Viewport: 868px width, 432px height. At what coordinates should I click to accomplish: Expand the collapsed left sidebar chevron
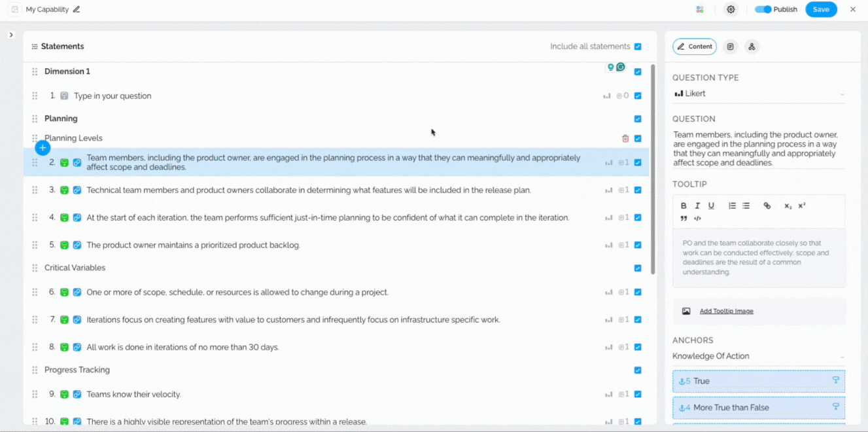(x=11, y=35)
